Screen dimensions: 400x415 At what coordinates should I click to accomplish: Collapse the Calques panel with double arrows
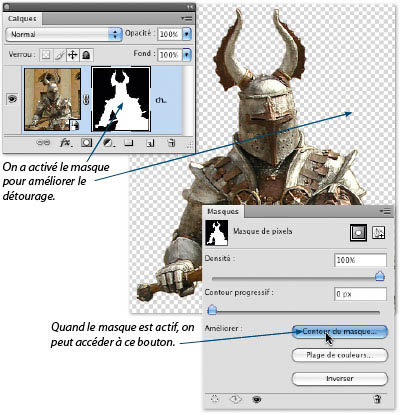[190, 7]
